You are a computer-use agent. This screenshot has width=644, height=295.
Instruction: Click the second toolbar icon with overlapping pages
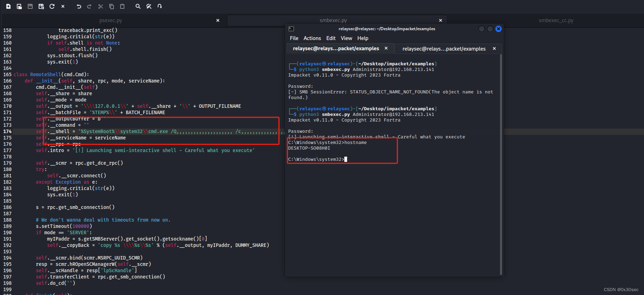click(x=19, y=6)
